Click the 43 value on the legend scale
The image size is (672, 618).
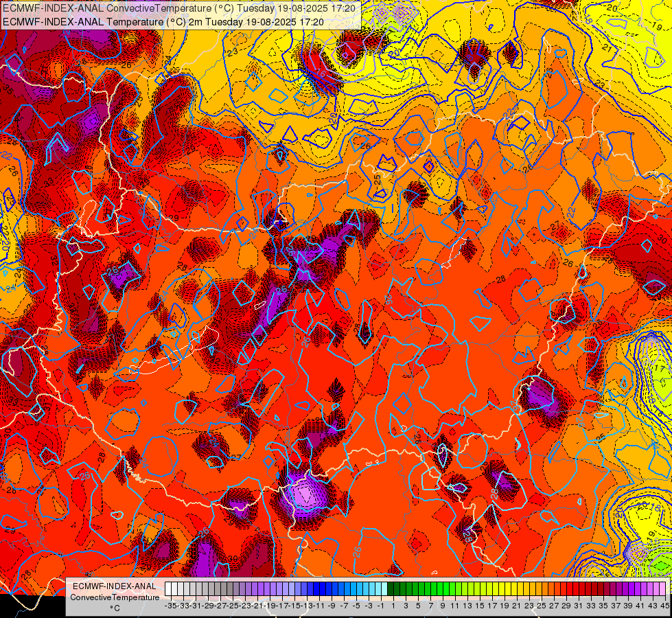click(652, 606)
